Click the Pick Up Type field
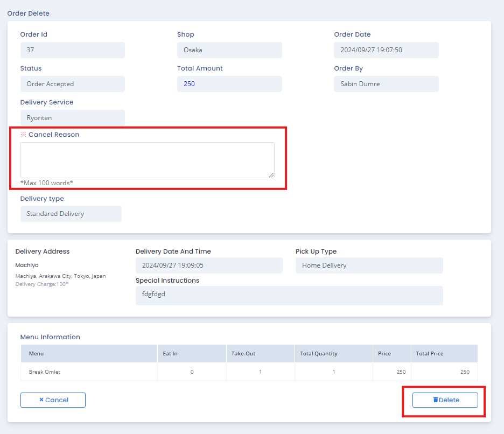This screenshot has height=434, width=504. coord(369,265)
